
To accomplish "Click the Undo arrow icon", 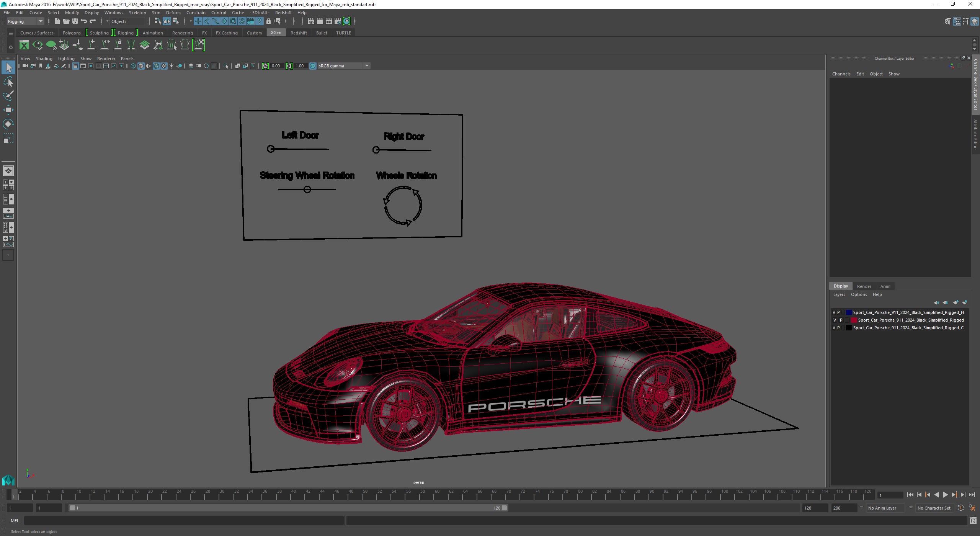I will click(84, 21).
